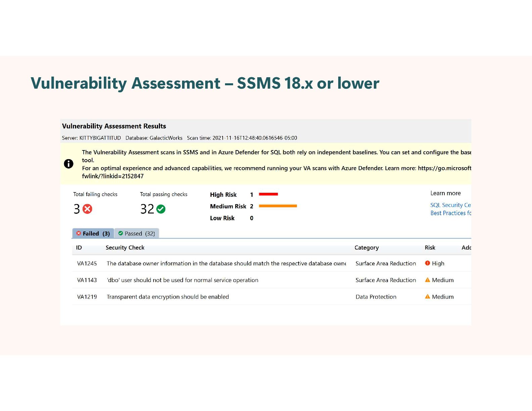Click the red High risk icon for VA1245
Image resolution: width=532 pixels, height=411 pixels.
(428, 263)
